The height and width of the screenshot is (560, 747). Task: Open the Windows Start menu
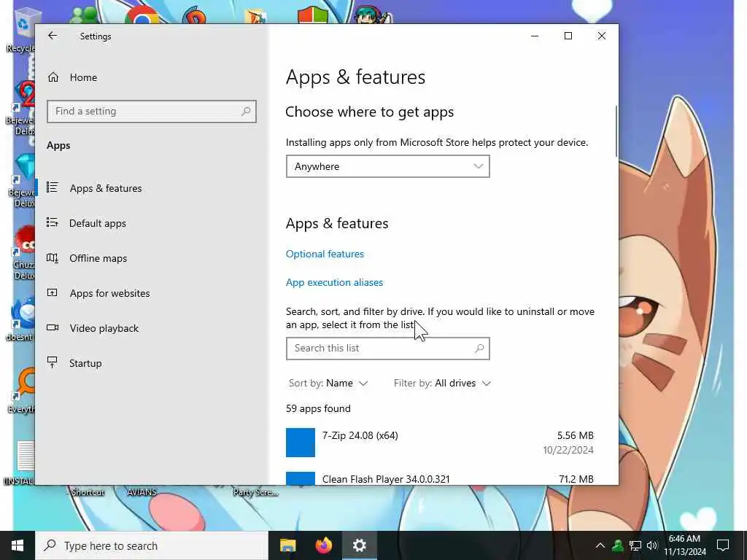point(18,545)
